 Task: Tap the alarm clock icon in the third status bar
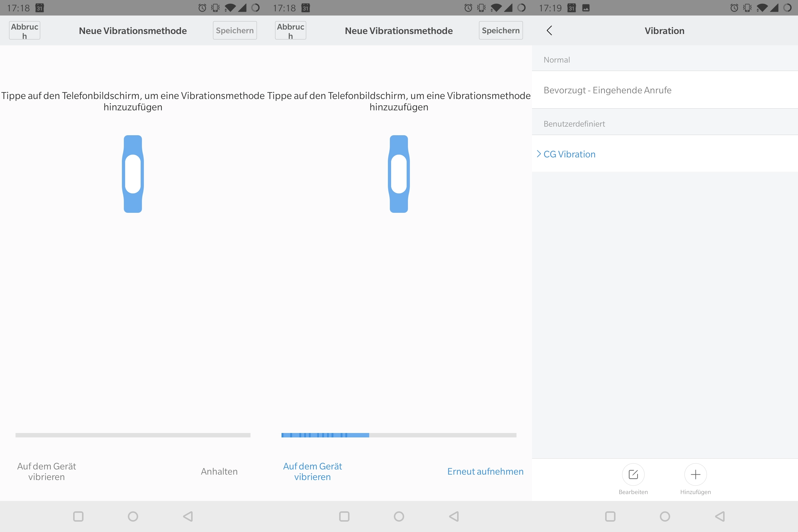click(x=734, y=8)
